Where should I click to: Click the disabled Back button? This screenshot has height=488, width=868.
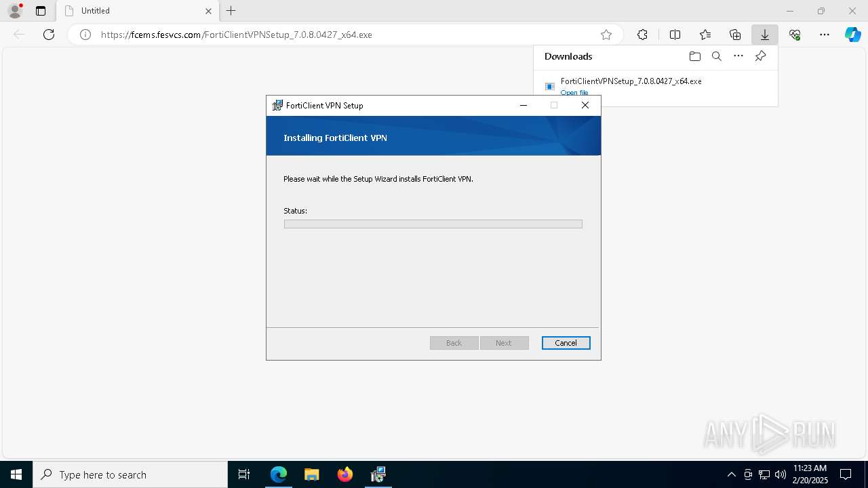pos(454,343)
